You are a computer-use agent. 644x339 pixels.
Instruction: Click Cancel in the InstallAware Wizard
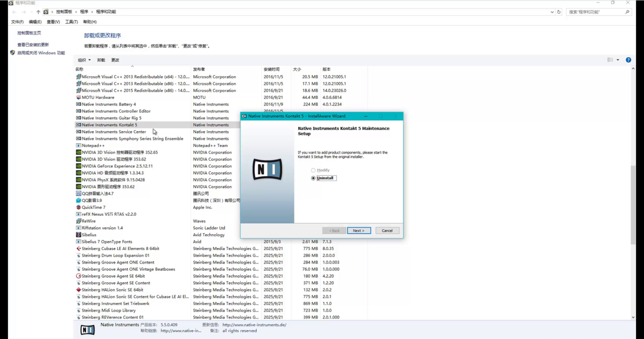tap(387, 231)
